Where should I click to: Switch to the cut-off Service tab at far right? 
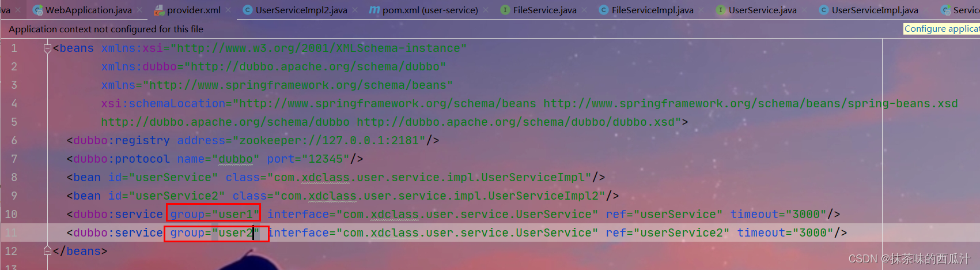coord(961,10)
